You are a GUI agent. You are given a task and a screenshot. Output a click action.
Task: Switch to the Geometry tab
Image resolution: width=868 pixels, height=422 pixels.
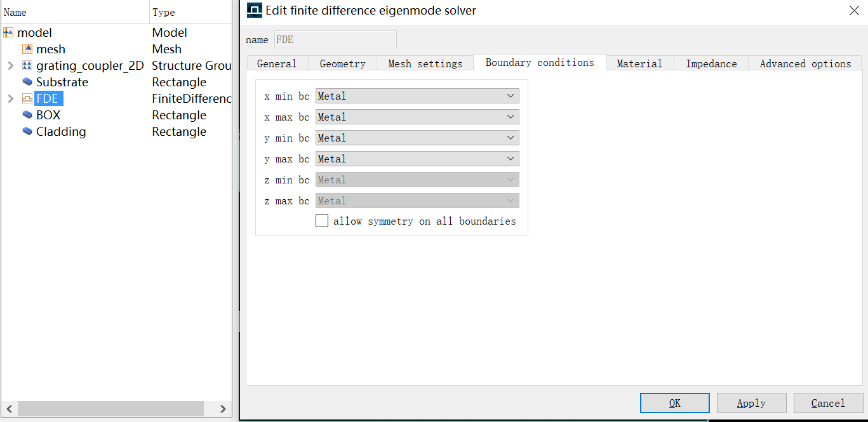pyautogui.click(x=343, y=63)
